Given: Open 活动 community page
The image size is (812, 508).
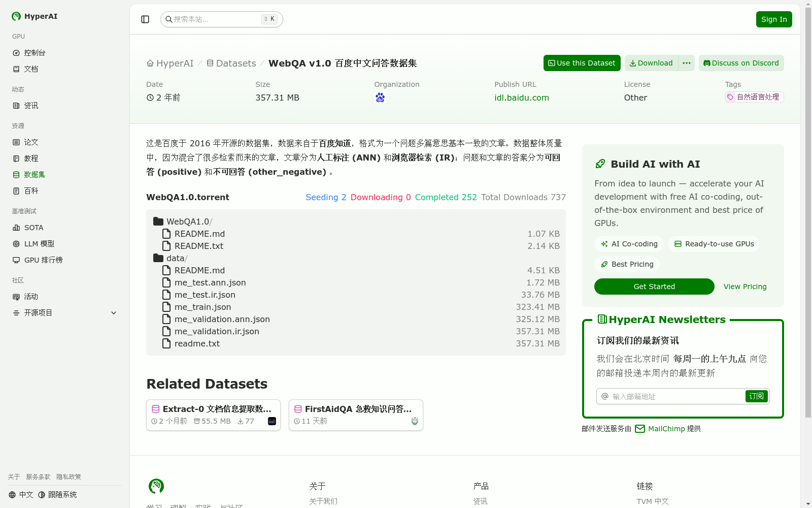Looking at the screenshot, I should tap(65, 297).
